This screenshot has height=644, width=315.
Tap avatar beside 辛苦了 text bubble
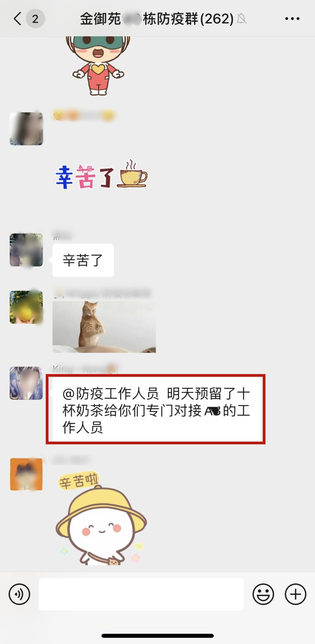(26, 250)
